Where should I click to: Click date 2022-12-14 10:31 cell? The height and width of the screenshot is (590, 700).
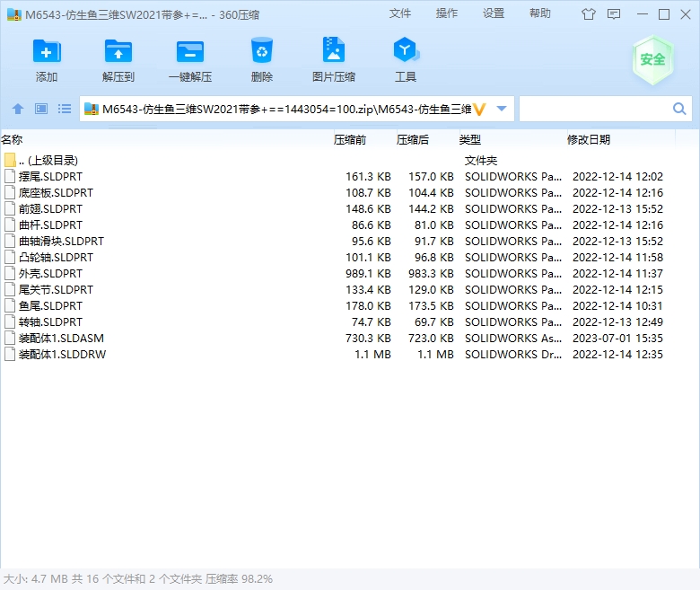tap(617, 306)
